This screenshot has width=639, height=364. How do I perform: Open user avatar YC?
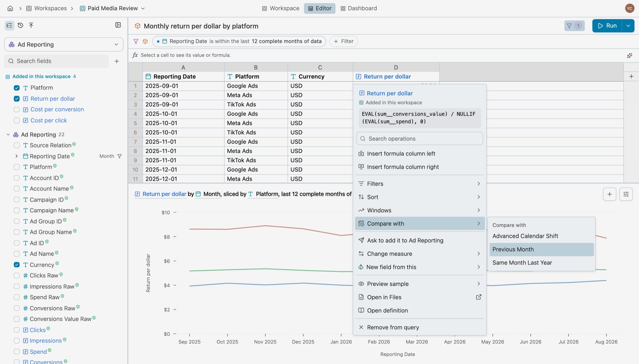630,8
